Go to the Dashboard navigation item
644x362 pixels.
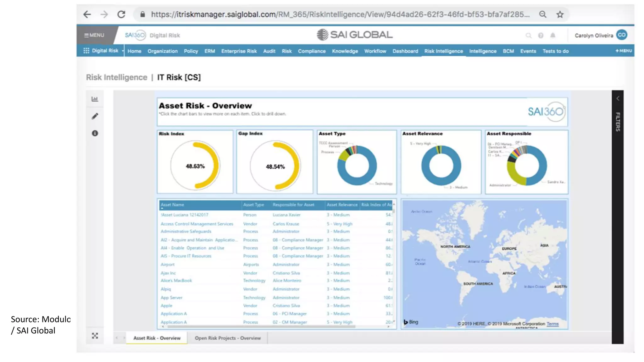[405, 51]
